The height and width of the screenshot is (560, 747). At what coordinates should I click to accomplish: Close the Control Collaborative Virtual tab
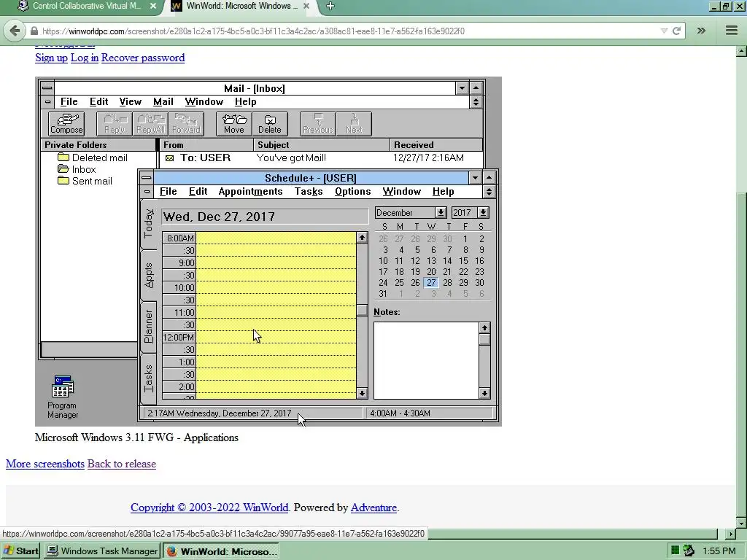click(153, 6)
